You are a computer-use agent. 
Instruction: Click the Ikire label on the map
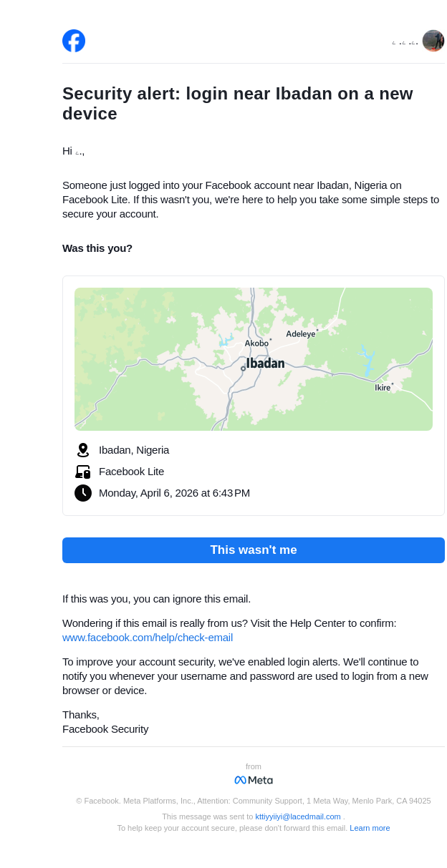(x=383, y=388)
